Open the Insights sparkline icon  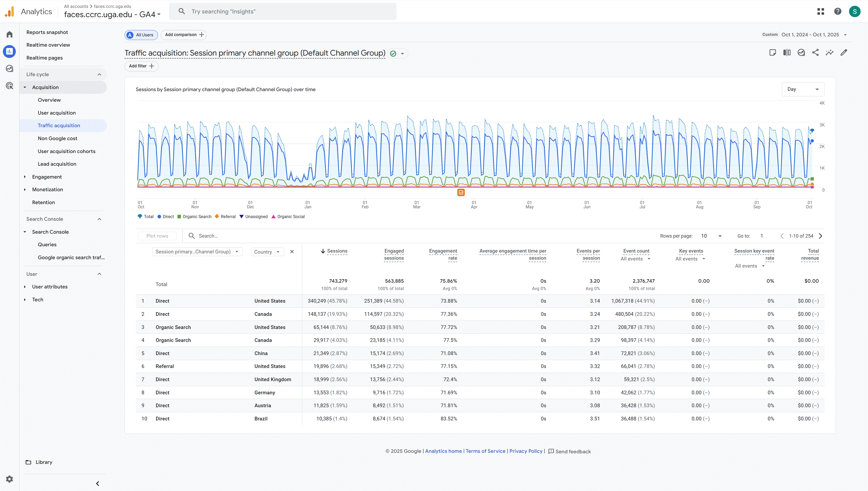[829, 53]
